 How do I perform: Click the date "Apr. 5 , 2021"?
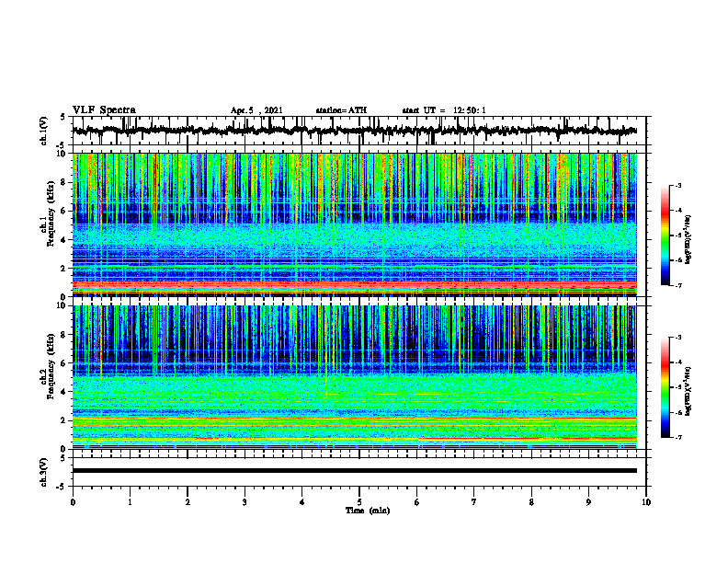(256, 110)
